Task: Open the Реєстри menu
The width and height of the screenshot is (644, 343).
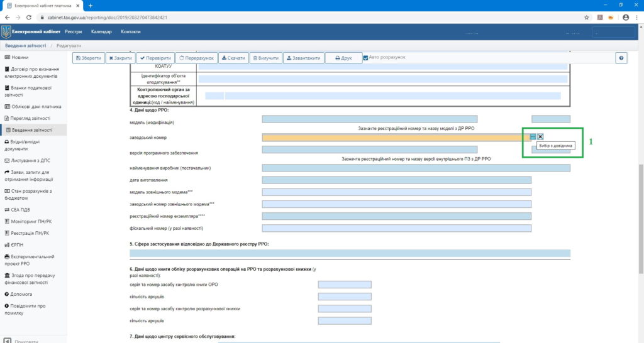Action: pyautogui.click(x=74, y=32)
